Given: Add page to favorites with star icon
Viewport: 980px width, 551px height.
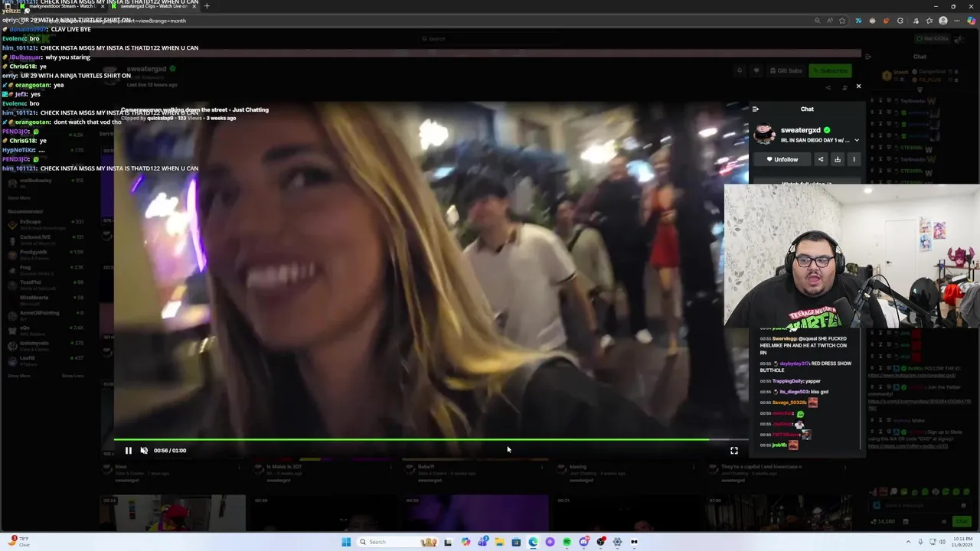Looking at the screenshot, I should click(x=842, y=21).
